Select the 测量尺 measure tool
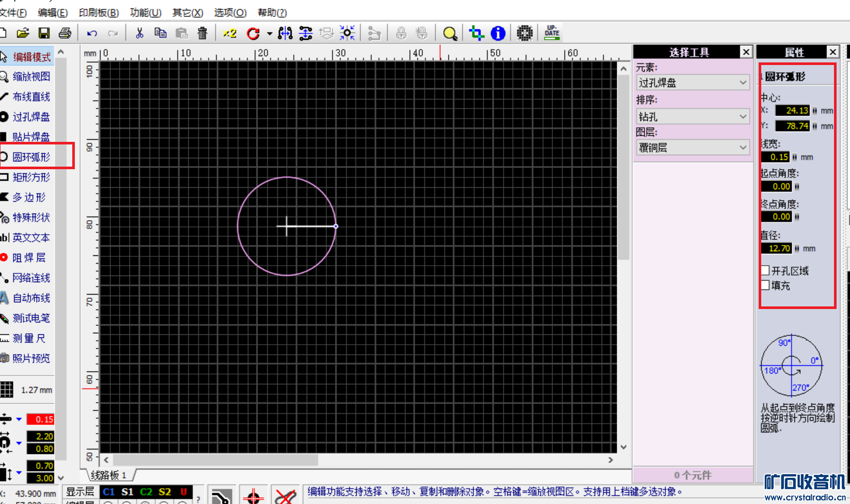 point(27,338)
